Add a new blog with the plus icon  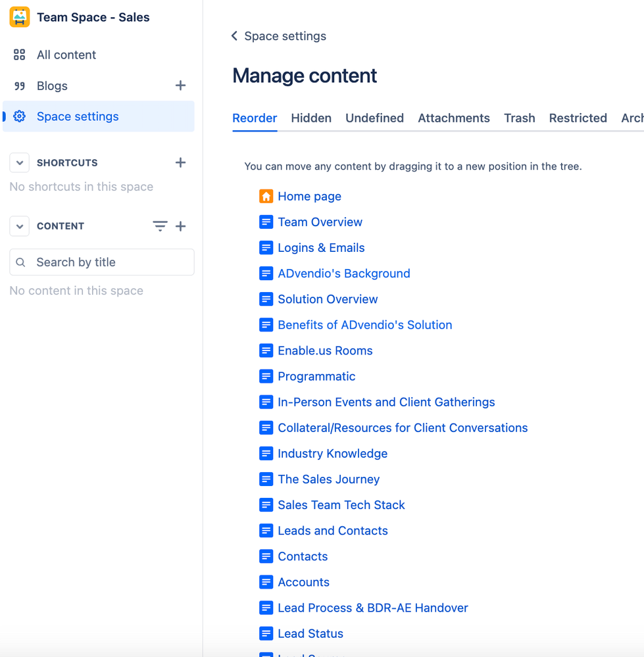(x=180, y=85)
